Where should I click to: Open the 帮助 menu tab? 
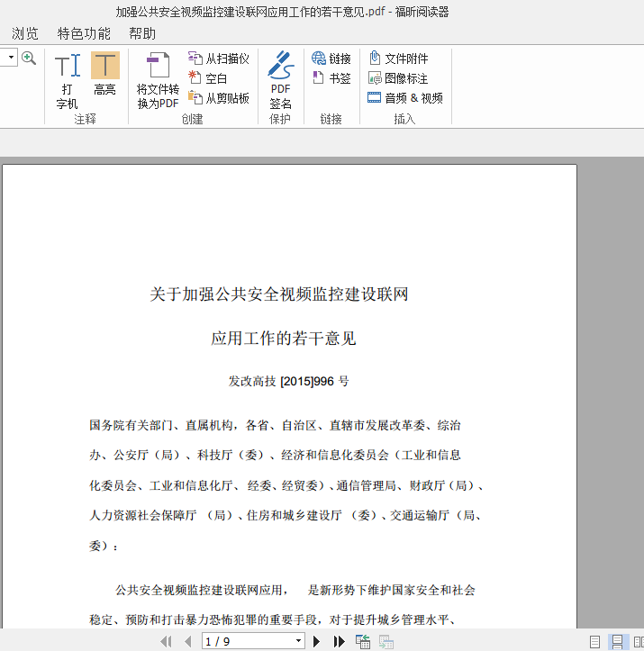click(142, 33)
